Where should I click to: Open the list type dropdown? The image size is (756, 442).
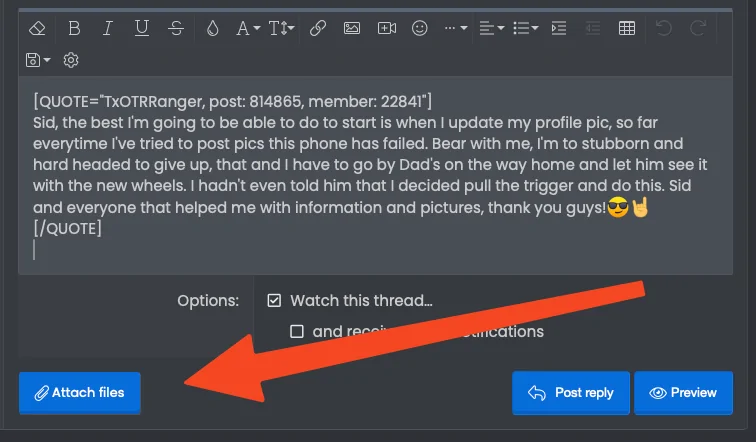pyautogui.click(x=526, y=28)
